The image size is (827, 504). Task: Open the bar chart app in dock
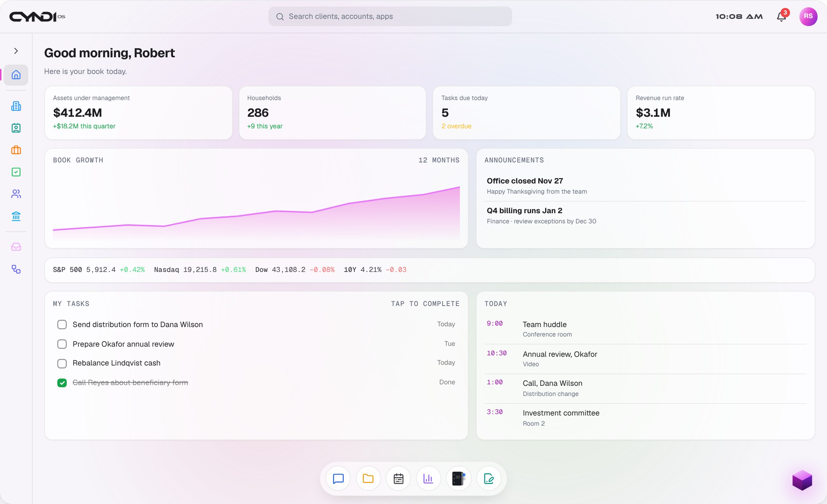(x=428, y=479)
